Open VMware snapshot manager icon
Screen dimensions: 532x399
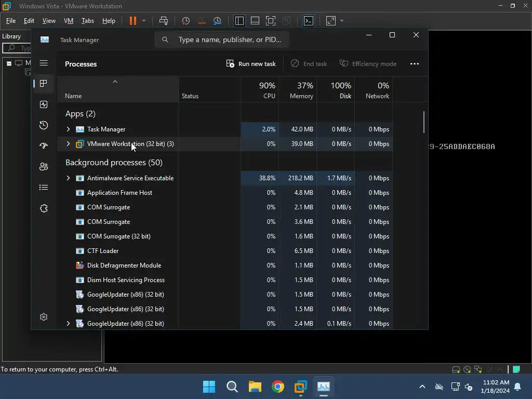tap(217, 21)
